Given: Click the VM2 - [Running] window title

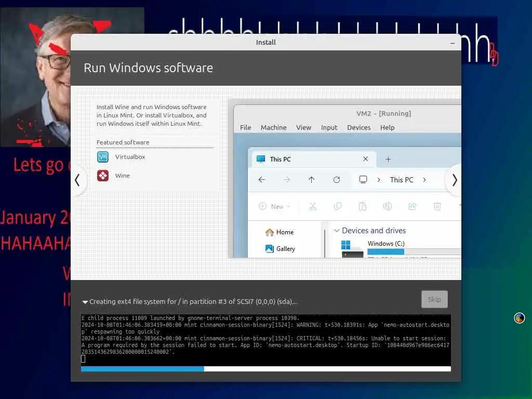Looking at the screenshot, I should pyautogui.click(x=383, y=113).
